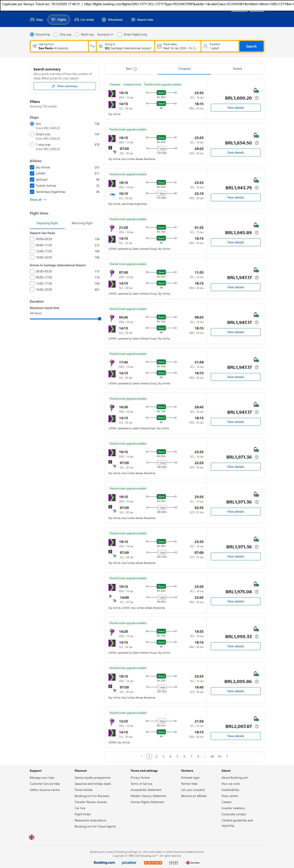Click the Leaving from Sao Paulo field
The image size is (294, 868).
[59, 46]
